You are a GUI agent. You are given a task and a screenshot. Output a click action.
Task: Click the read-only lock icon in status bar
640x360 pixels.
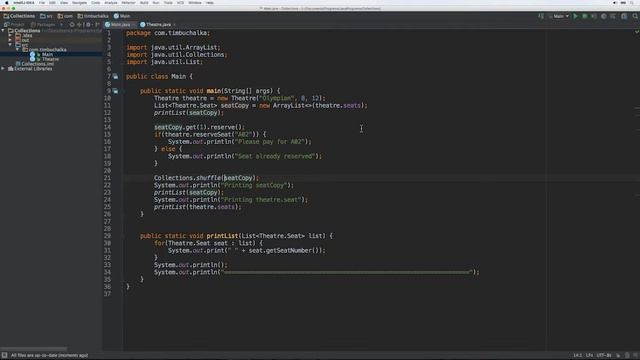(x=618, y=356)
